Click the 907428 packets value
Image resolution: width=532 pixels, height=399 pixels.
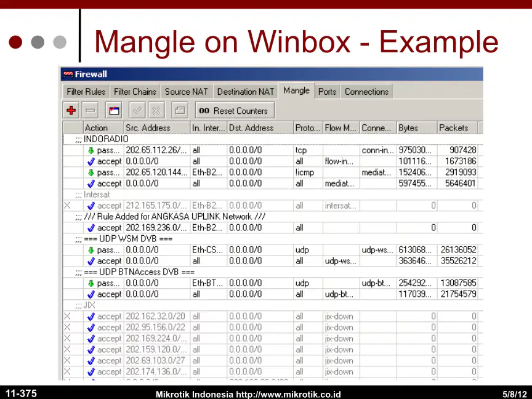point(463,150)
